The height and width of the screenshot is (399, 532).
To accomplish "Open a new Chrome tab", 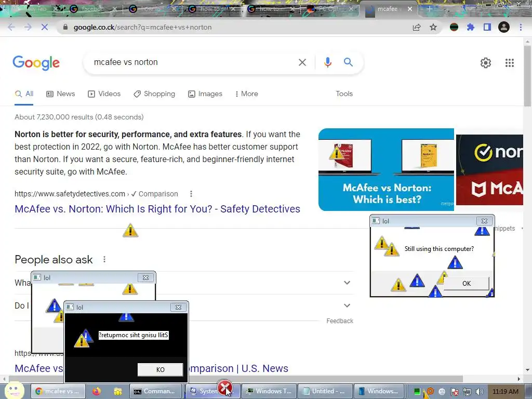I will point(429,9).
